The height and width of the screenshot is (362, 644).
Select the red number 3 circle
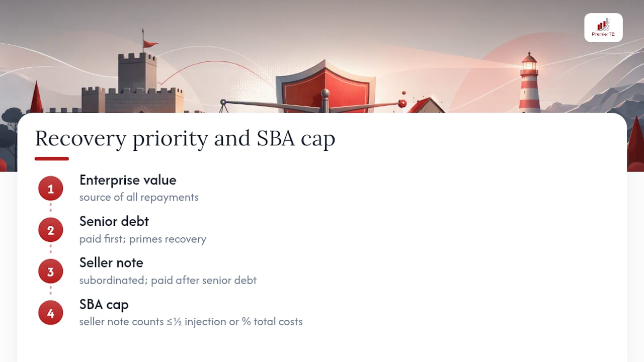tap(51, 272)
